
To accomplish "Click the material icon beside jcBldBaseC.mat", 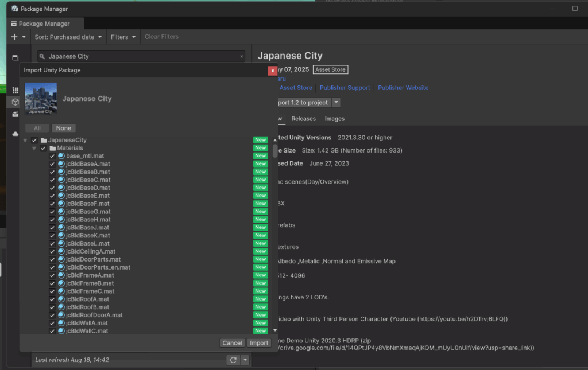I will pos(61,180).
